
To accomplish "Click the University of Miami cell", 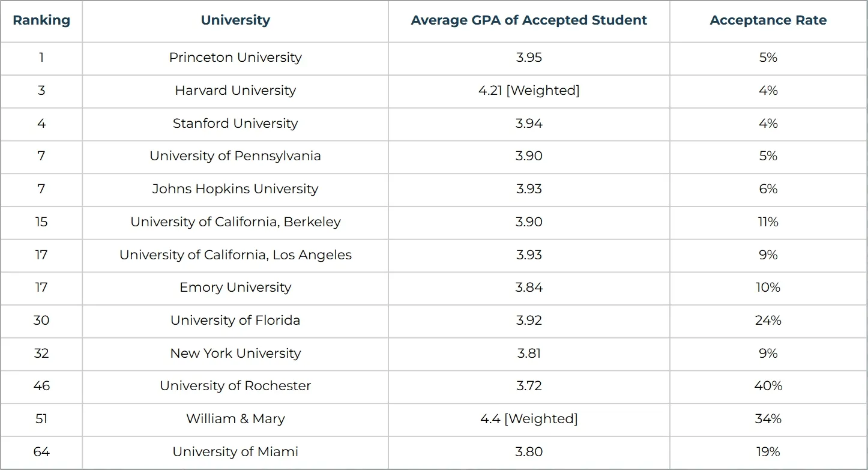I will (x=235, y=451).
